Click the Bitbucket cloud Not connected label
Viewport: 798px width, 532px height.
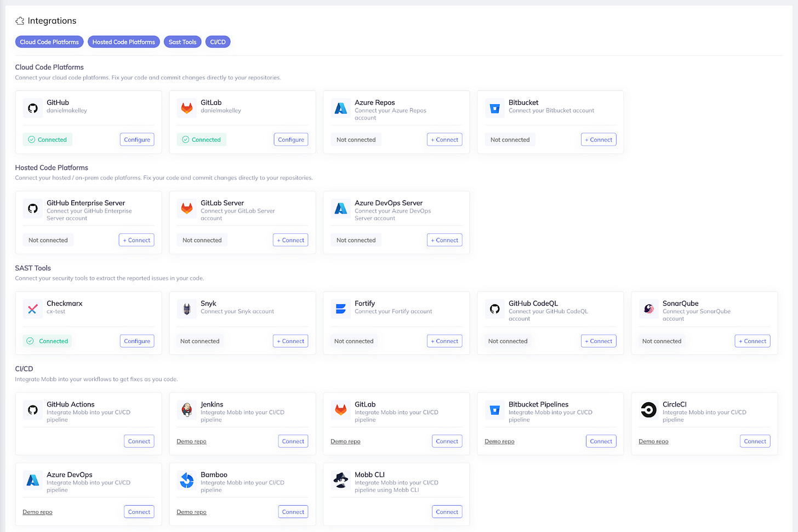(x=510, y=140)
